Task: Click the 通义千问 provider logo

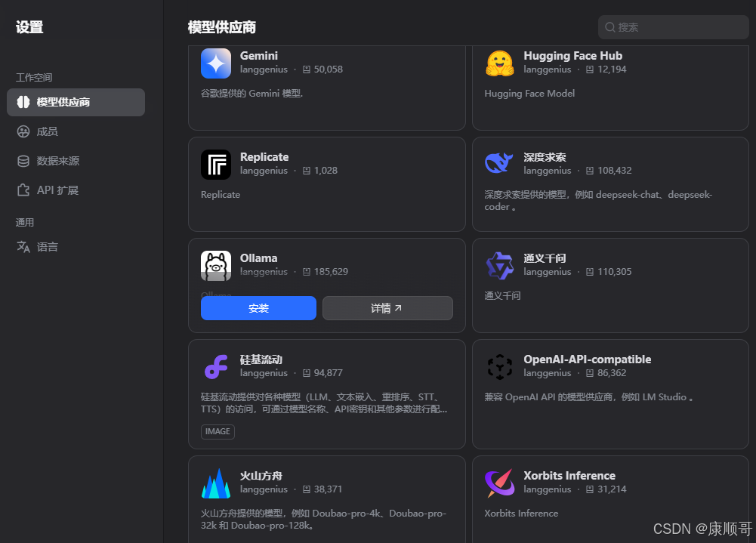Action: pos(499,266)
